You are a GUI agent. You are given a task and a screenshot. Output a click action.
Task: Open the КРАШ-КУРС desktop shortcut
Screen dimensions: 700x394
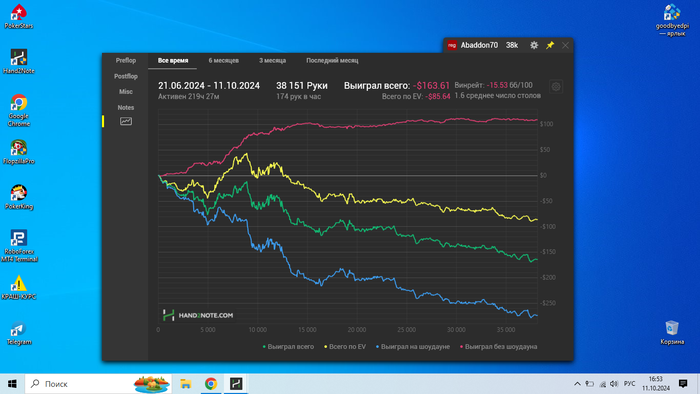[18, 287]
